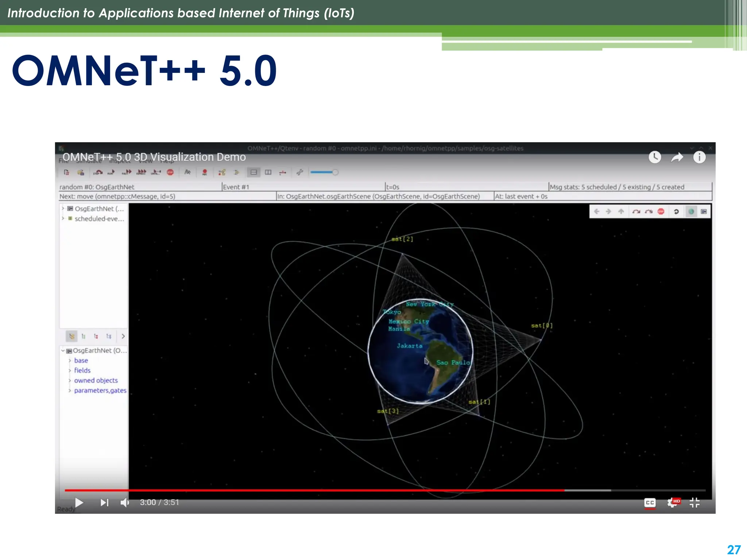The width and height of the screenshot is (747, 560).
Task: Toggle the horizontal split layout button
Action: pyautogui.click(x=253, y=172)
